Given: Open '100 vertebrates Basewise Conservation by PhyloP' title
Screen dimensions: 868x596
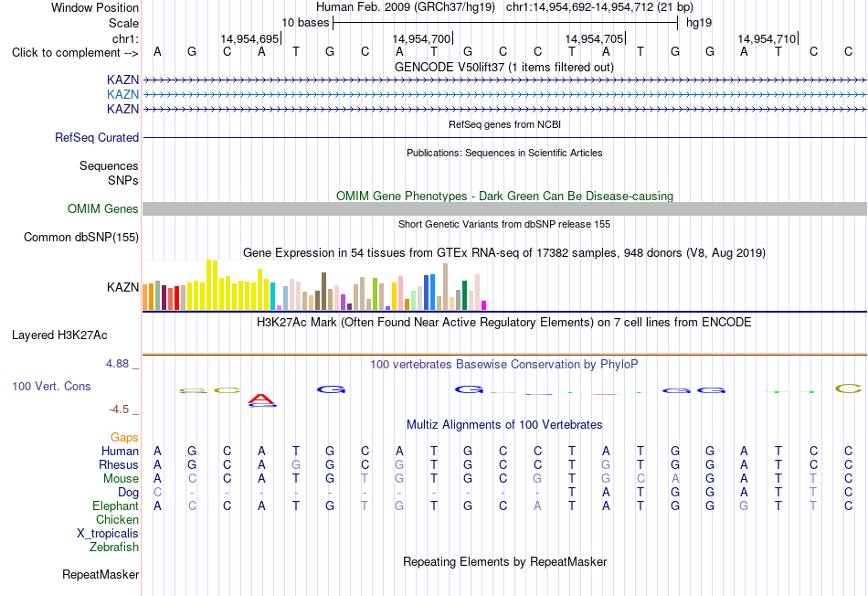Looking at the screenshot, I should [x=504, y=365].
